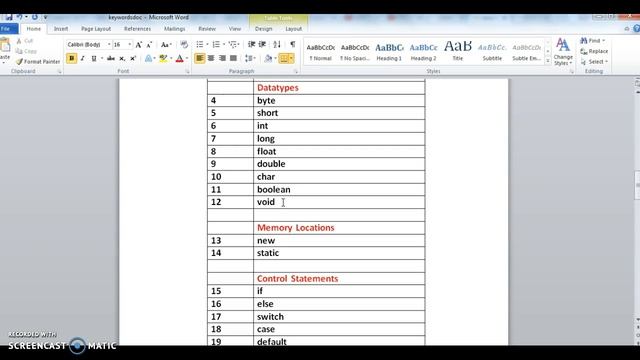The width and height of the screenshot is (640, 360).
Task: Click Decrease Indent icon
Action: coord(251,44)
